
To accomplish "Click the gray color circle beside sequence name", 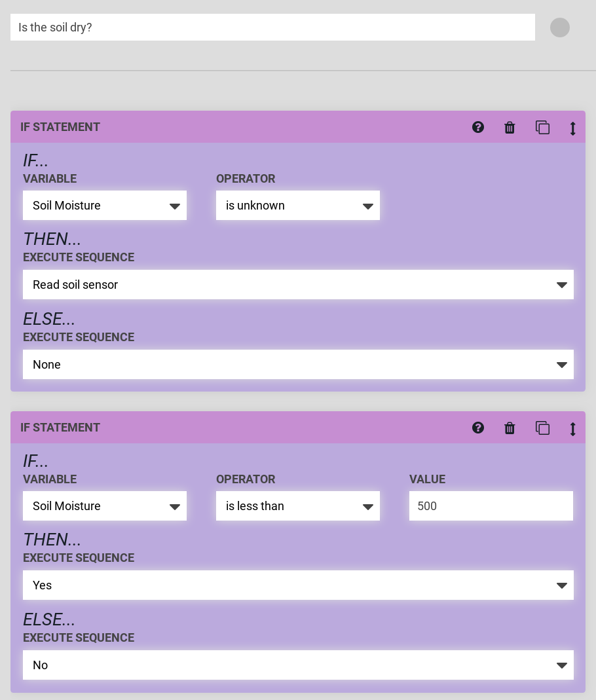I will coord(560,28).
